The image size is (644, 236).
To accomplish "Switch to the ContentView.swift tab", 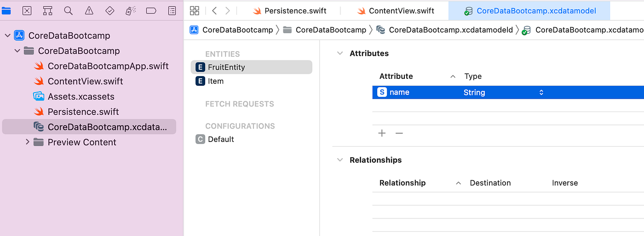I will coord(396,11).
